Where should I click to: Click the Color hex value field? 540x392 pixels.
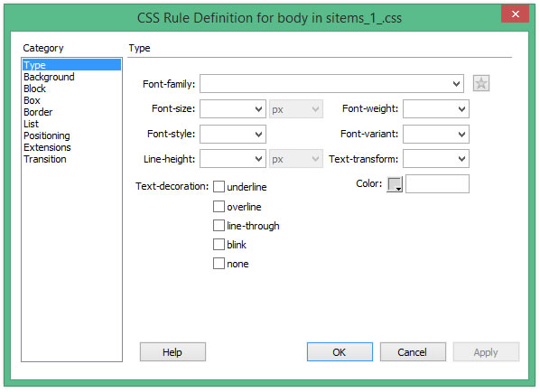click(x=437, y=184)
